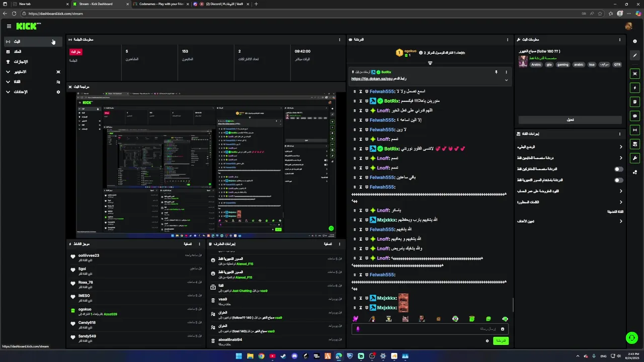Screen dimensions: 644x362
Task: Expand the banned words row
Action: (570, 202)
